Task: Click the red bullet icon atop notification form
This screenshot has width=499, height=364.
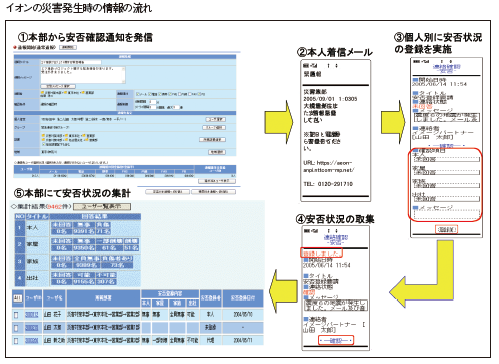Action: (15, 48)
